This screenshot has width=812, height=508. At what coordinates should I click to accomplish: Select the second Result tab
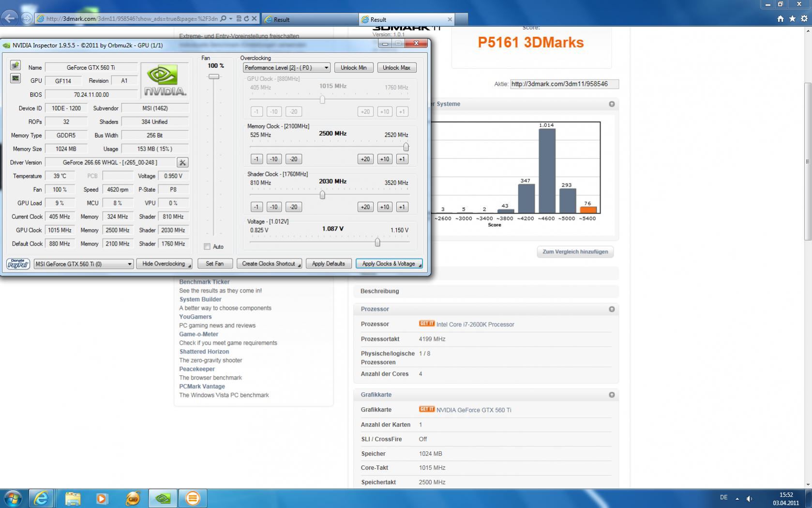(406, 19)
